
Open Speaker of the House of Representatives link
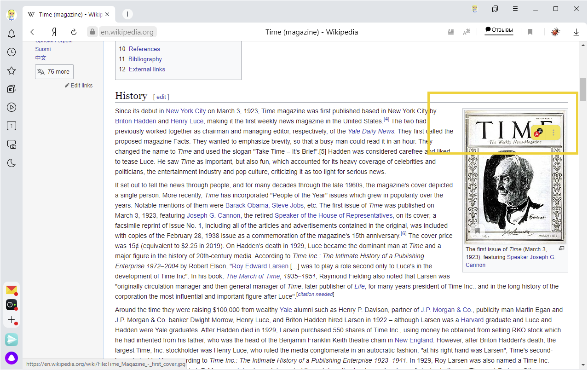[334, 215]
